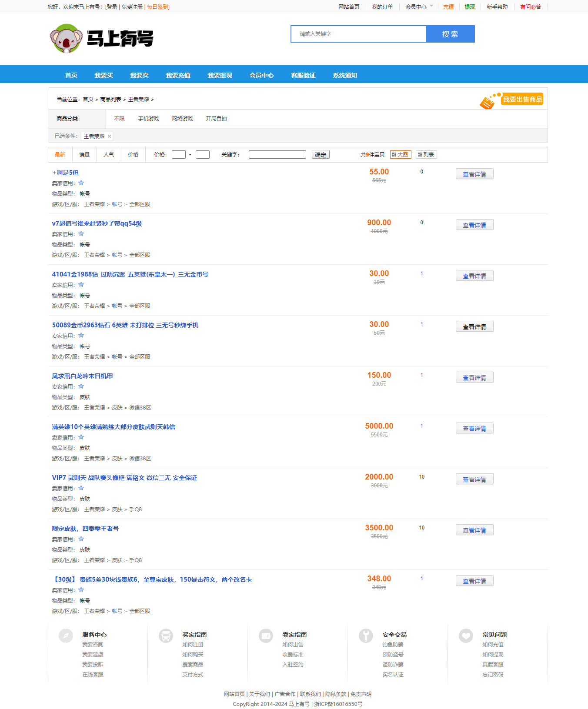Sort listings by 人气

(x=109, y=155)
